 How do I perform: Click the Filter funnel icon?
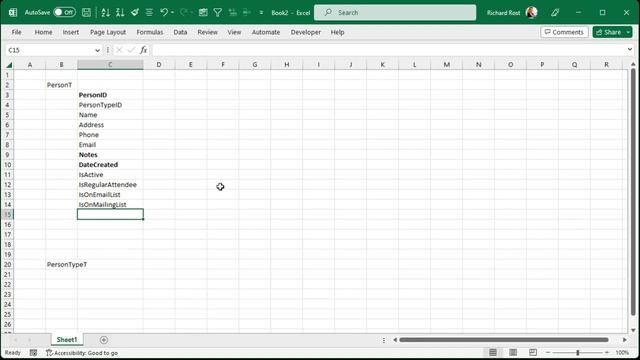click(218, 13)
